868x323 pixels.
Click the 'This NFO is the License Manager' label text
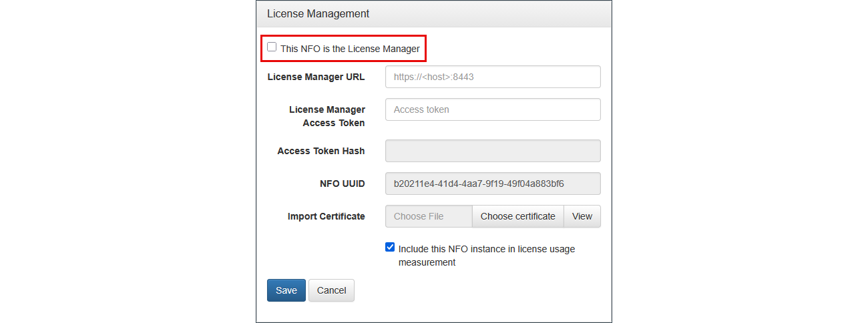(350, 49)
